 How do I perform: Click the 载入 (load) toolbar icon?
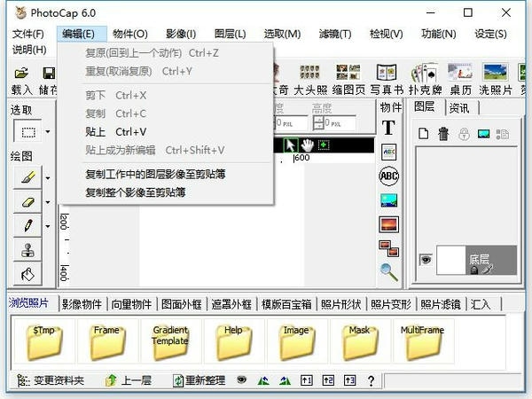[21, 81]
